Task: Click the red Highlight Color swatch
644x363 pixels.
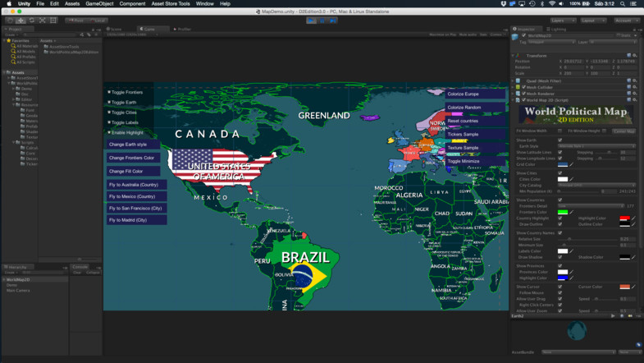Action: pos(624,218)
